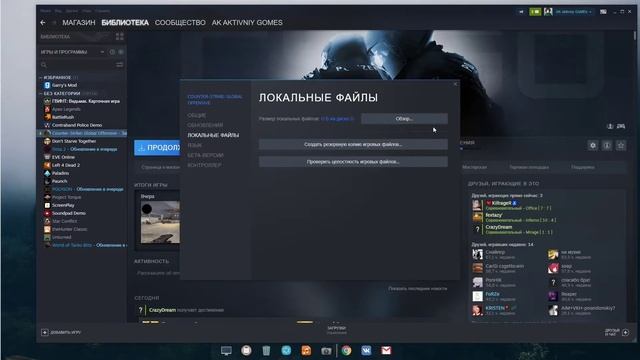The image size is (640, 360).
Task: Select Project Torque in the list
Action: point(66,197)
